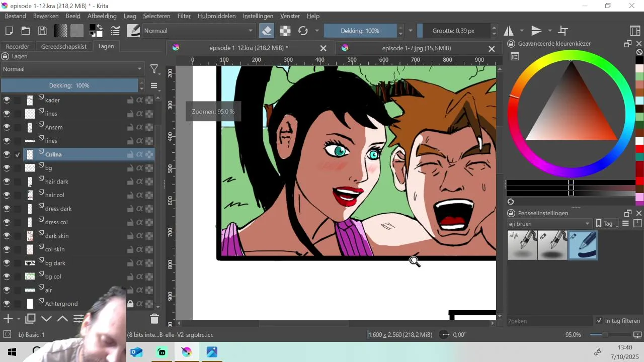This screenshot has width=644, height=362.
Task: Switch to episode 1-7.jpg document tab
Action: point(416,48)
